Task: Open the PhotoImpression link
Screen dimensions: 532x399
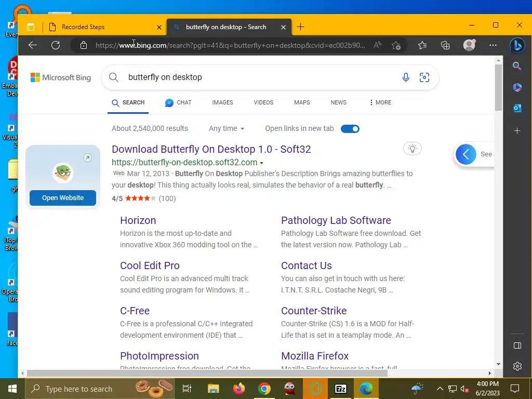Action: 159,356
